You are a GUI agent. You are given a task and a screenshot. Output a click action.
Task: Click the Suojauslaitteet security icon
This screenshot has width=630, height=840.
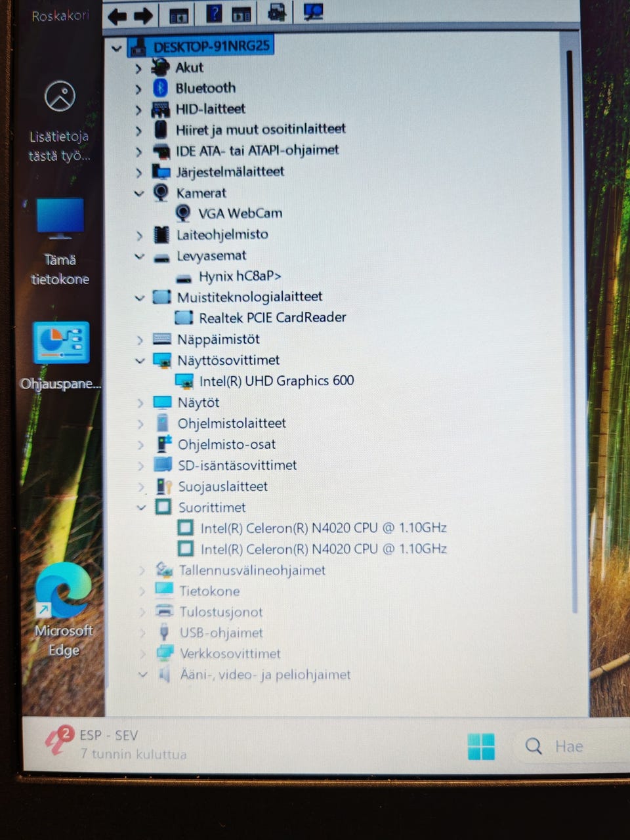click(x=163, y=486)
